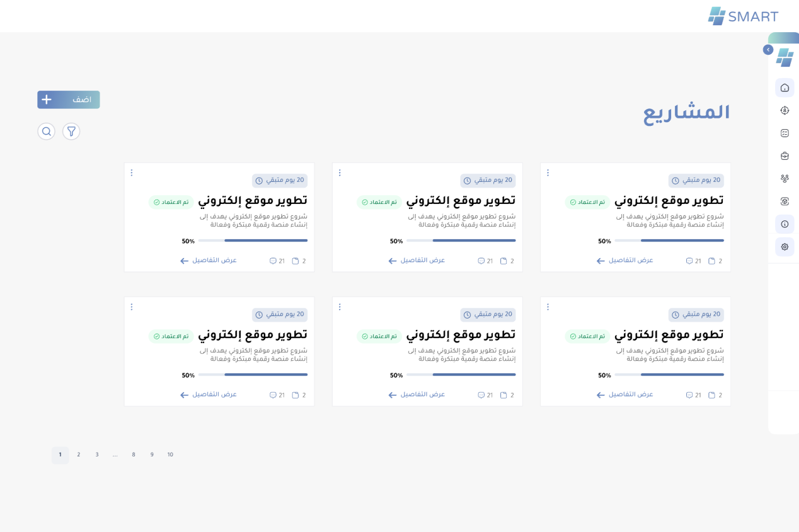Open the team members icon in the sidebar

point(785,178)
